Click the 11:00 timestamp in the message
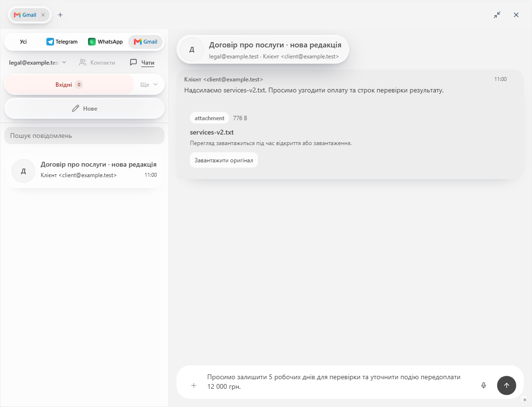 [500, 79]
